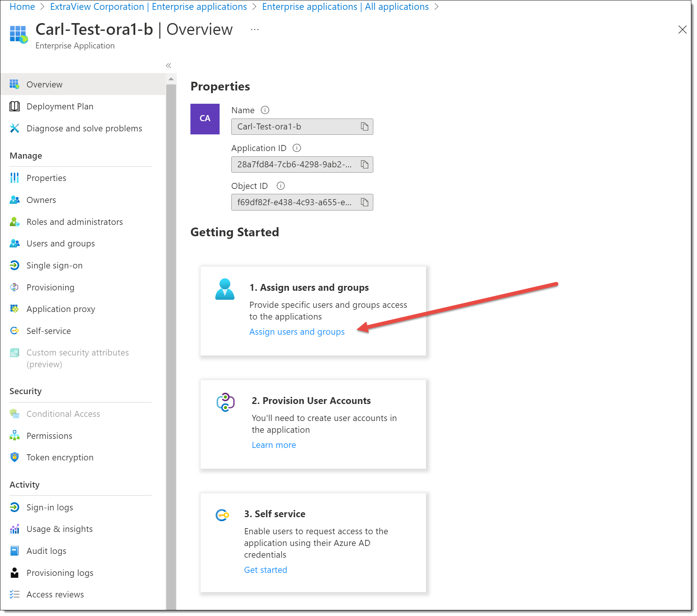
Task: Show info tooltip for Name field
Action: 265,110
